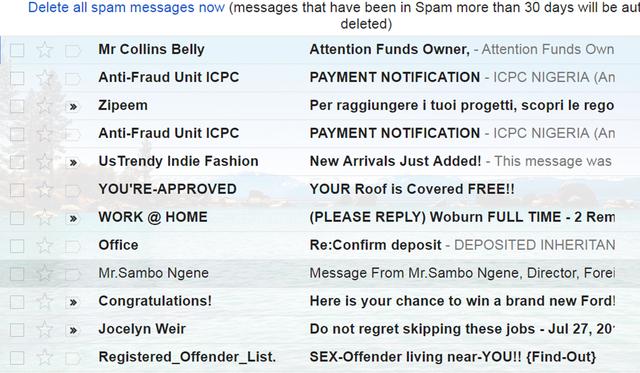
Task: Check the Registered_Offender_List. message box
Action: 17,358
